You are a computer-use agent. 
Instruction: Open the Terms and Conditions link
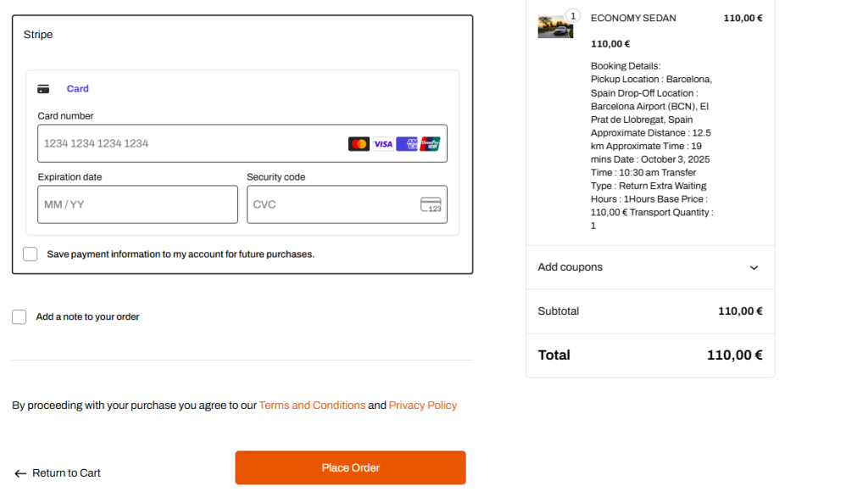pos(312,405)
